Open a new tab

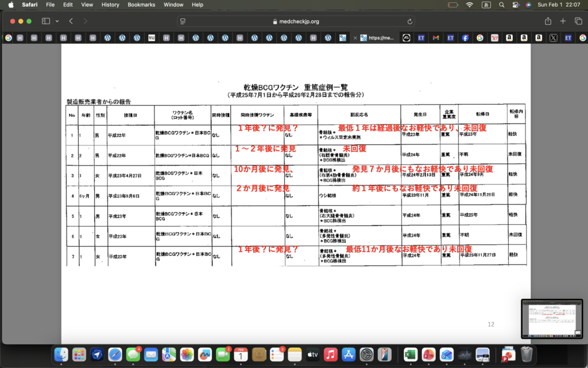(563, 21)
